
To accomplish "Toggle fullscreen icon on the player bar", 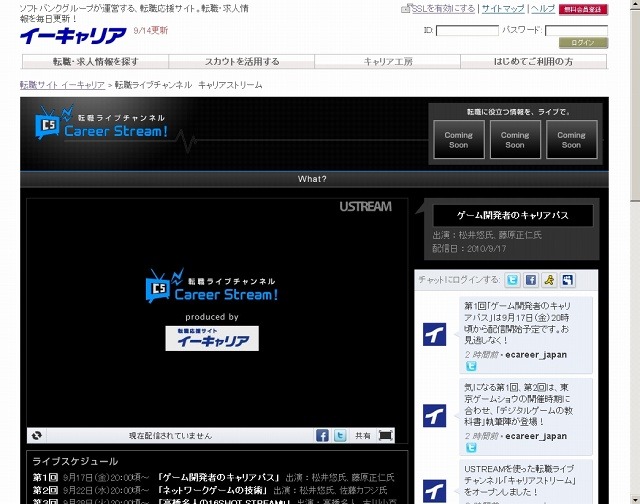I will coord(386,435).
